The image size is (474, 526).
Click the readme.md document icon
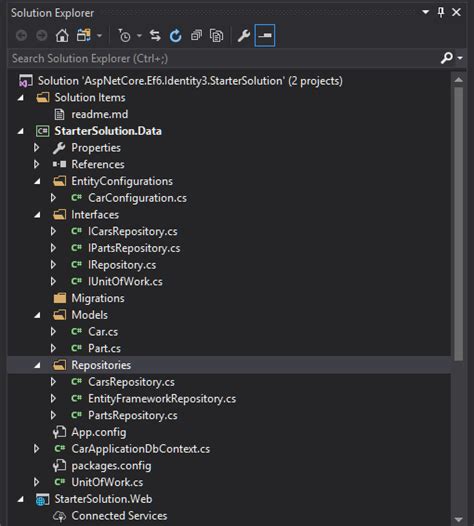(59, 114)
